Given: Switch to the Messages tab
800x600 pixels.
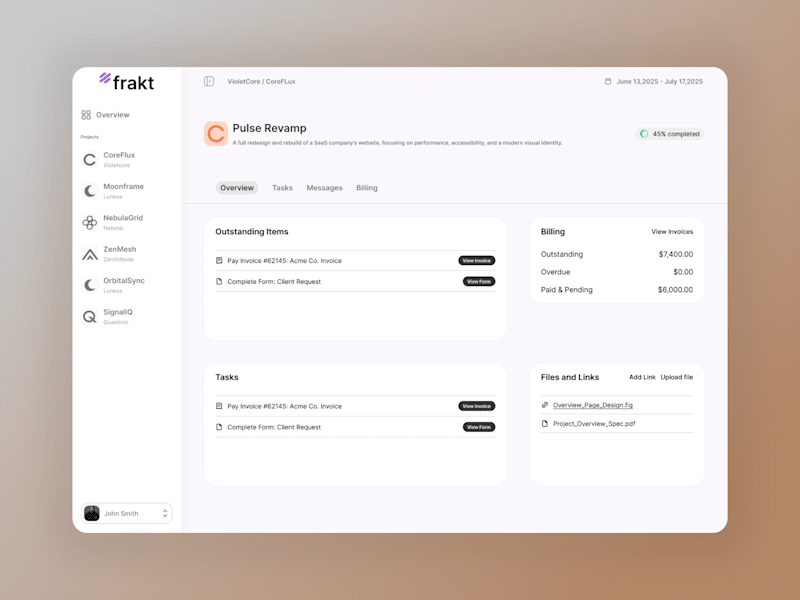Looking at the screenshot, I should point(324,188).
